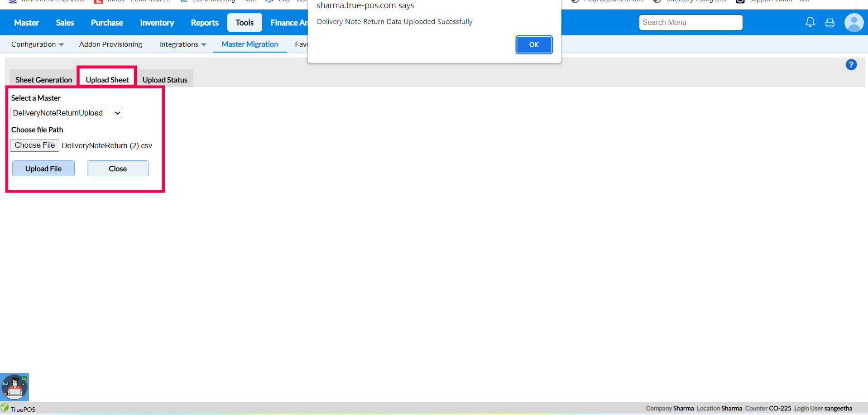
Task: Open the Sales menu
Action: 65,23
